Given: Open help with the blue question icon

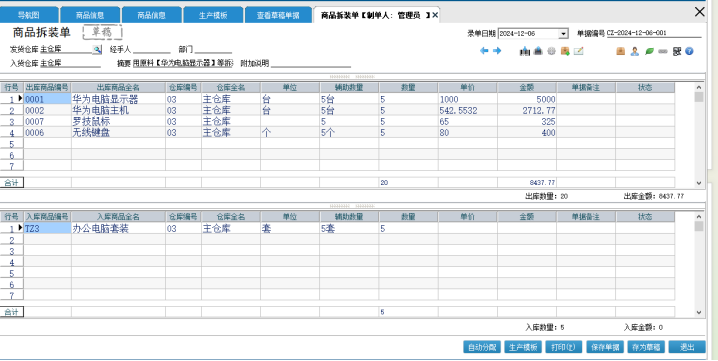Looking at the screenshot, I should (689, 51).
